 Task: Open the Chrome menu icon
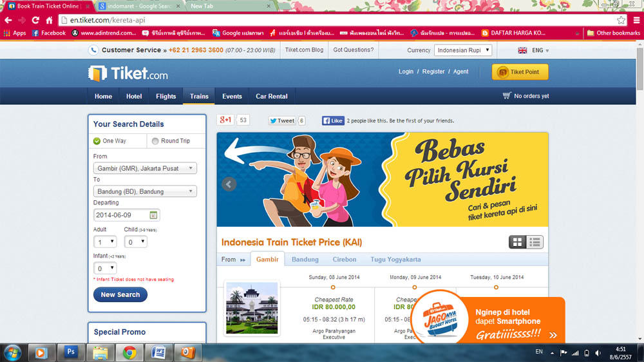pos(637,20)
